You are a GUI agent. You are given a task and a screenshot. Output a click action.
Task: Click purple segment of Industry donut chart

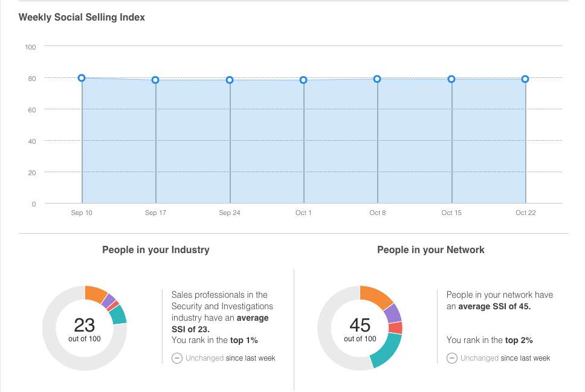pos(109,301)
